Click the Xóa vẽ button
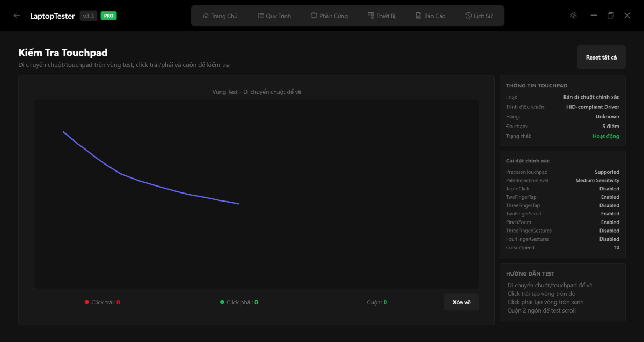Viewport: 644px width, 342px height. pos(461,302)
